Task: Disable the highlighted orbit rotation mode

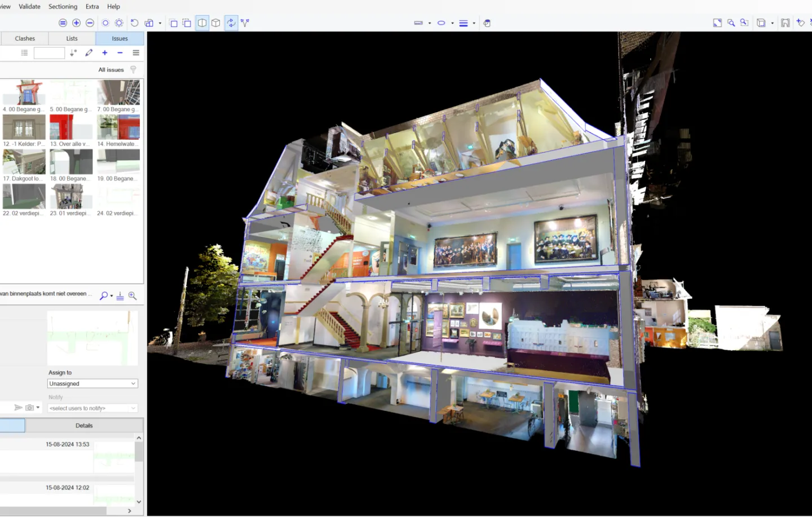Action: (231, 23)
